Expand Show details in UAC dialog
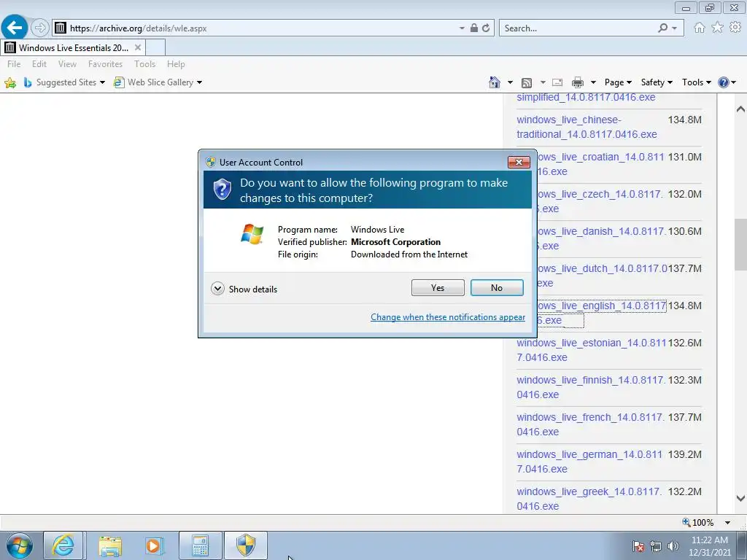 [x=244, y=289]
